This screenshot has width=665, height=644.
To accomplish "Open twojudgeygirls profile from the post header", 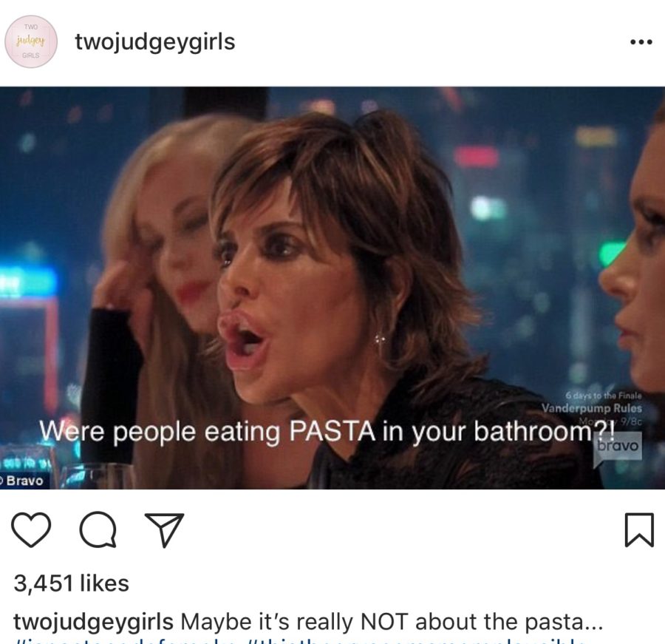I will click(155, 42).
